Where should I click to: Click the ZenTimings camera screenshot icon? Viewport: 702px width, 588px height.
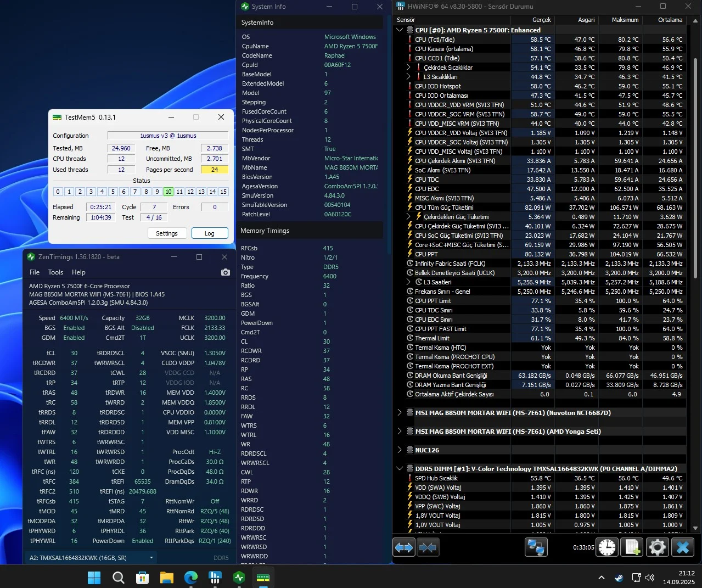tap(225, 272)
